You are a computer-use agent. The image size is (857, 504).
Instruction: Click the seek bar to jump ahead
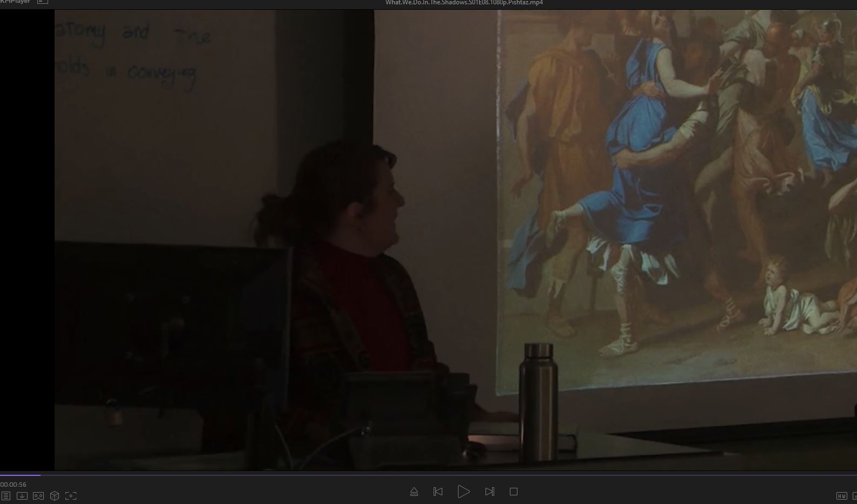[433, 475]
